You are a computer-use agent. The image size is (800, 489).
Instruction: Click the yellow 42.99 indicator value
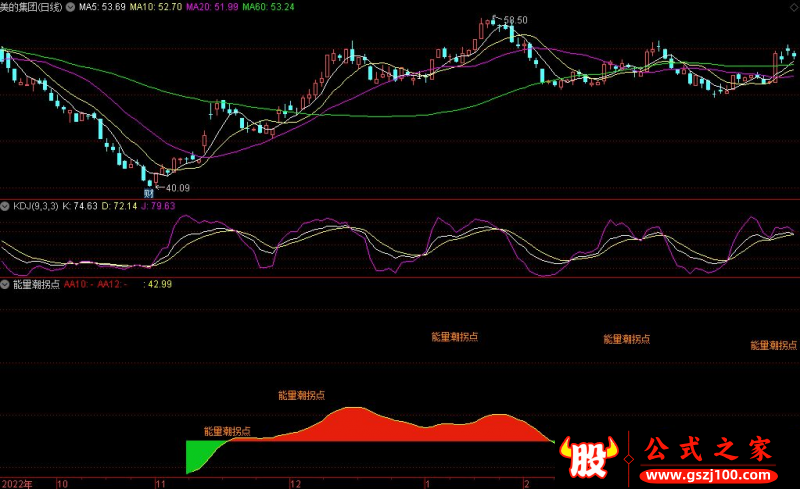[159, 284]
